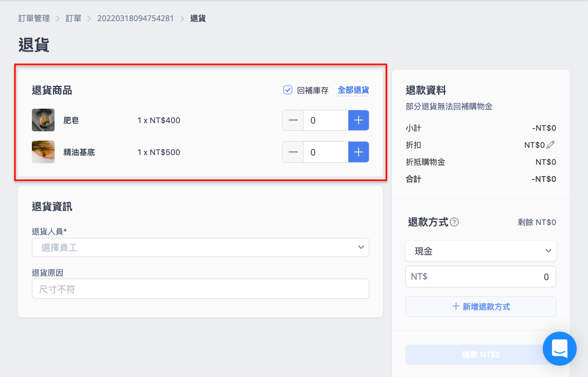Decrease return quantity for 精油基底
The width and height of the screenshot is (588, 377).
tap(293, 152)
